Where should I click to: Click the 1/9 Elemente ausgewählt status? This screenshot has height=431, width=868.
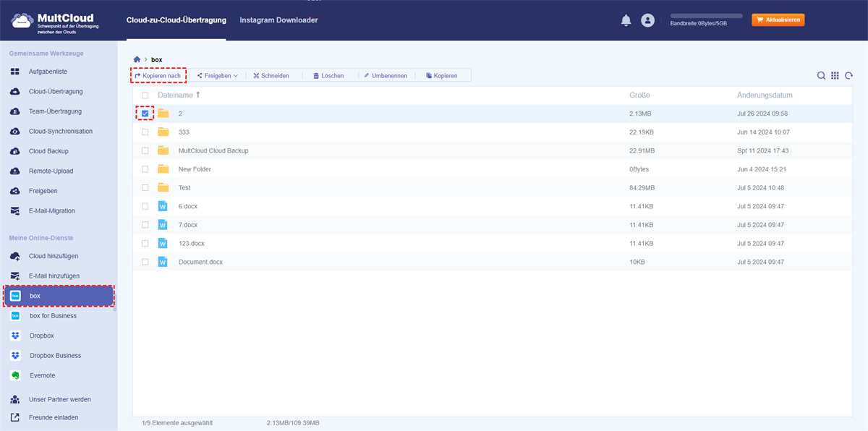(177, 422)
